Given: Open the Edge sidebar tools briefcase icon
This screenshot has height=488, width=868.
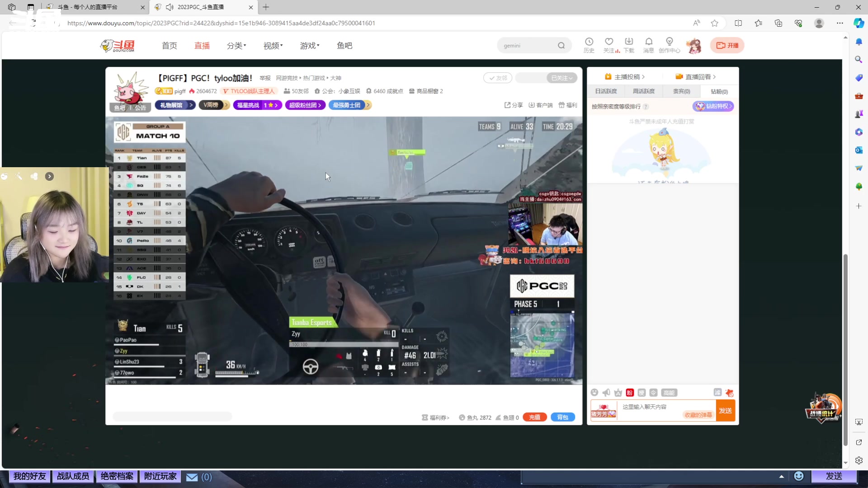Looking at the screenshot, I should (x=859, y=96).
